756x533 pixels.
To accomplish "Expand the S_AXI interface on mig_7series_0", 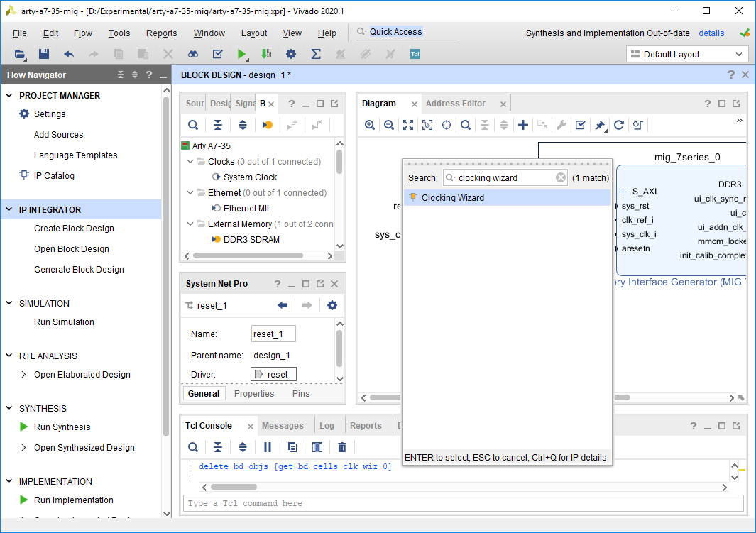I will (x=623, y=192).
